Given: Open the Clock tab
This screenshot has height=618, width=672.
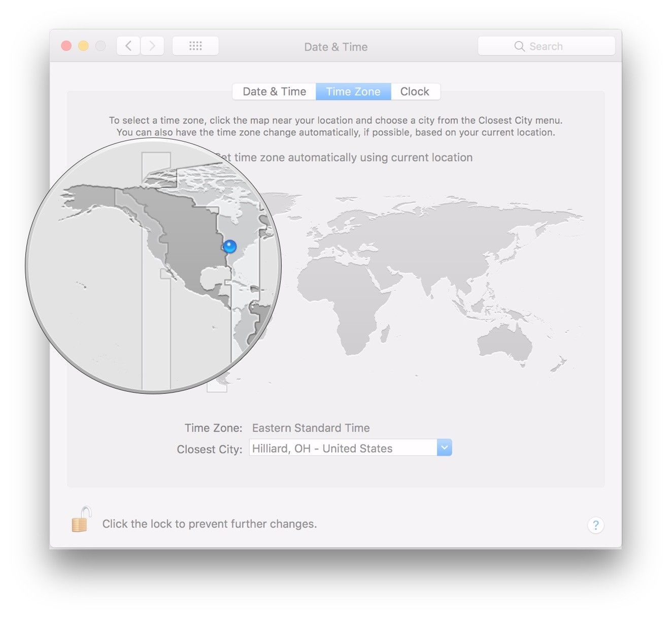Looking at the screenshot, I should [415, 92].
